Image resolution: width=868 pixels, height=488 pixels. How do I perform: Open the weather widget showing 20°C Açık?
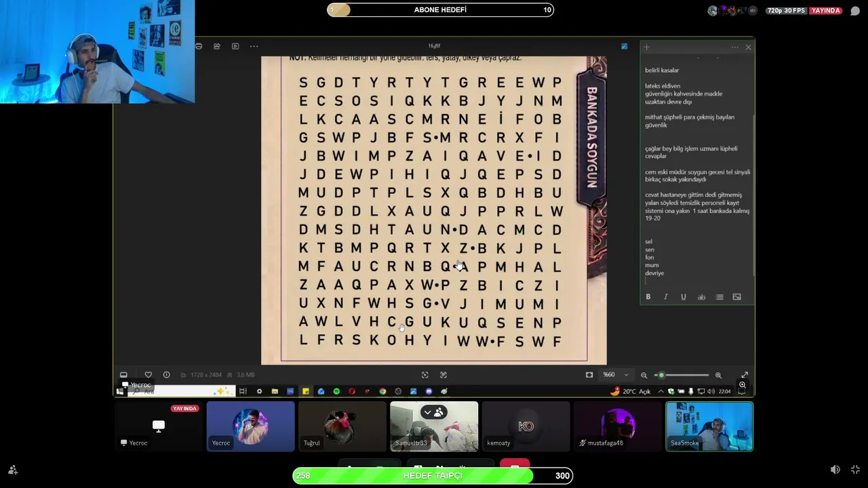click(x=631, y=391)
